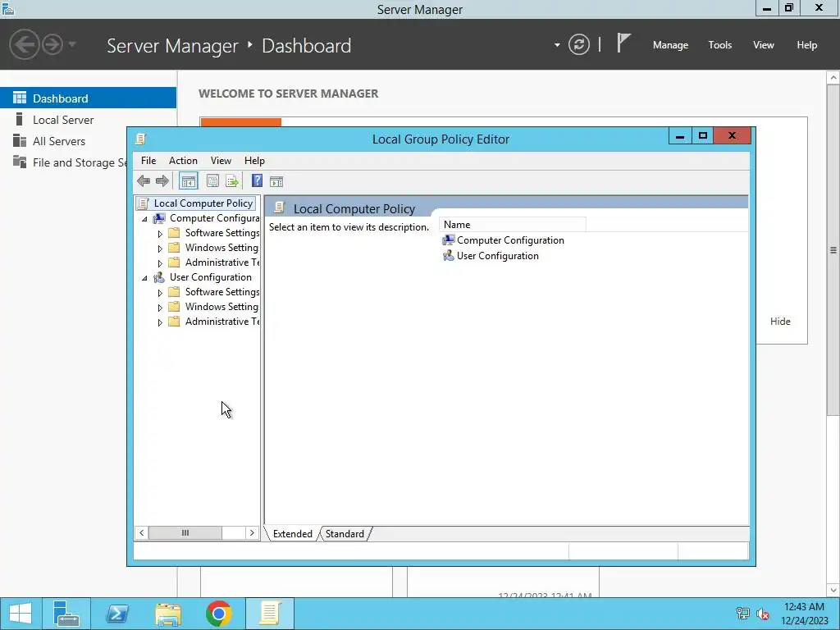Screen dimensions: 840x630
Task: Expand Administrative Templates under User Configuration
Action: pyautogui.click(x=160, y=322)
